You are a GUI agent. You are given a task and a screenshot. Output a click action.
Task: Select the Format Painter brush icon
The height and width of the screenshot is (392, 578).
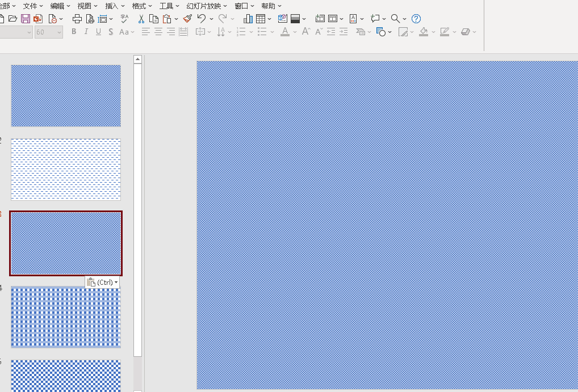click(x=187, y=19)
